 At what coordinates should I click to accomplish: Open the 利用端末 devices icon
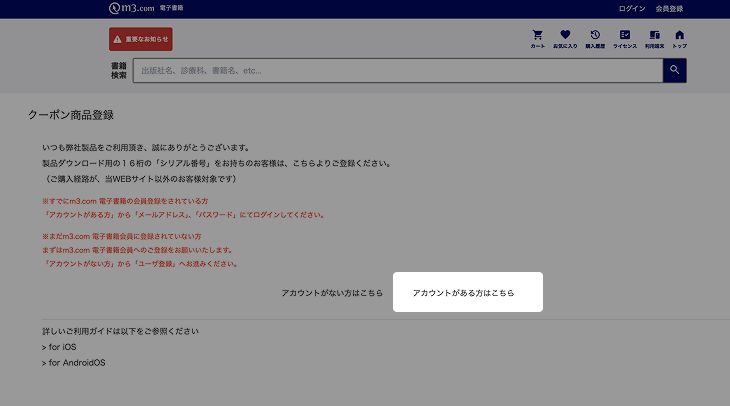[653, 37]
